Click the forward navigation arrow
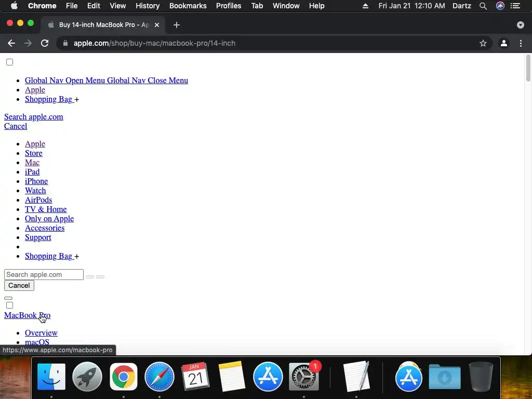 click(28, 43)
